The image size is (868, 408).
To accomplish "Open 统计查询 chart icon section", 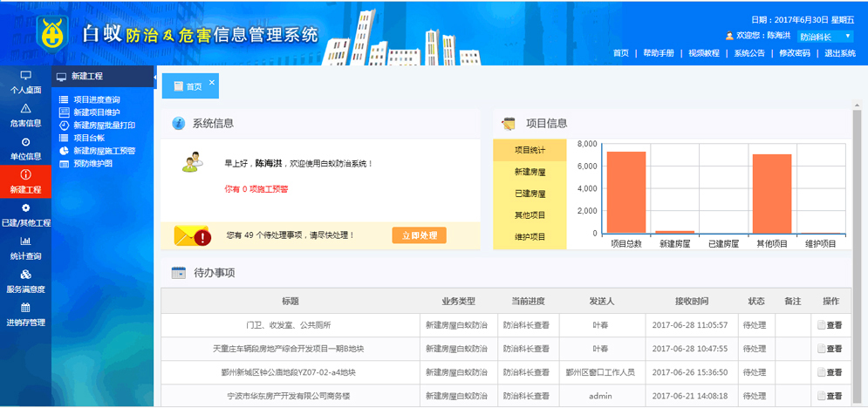I will coord(25,248).
